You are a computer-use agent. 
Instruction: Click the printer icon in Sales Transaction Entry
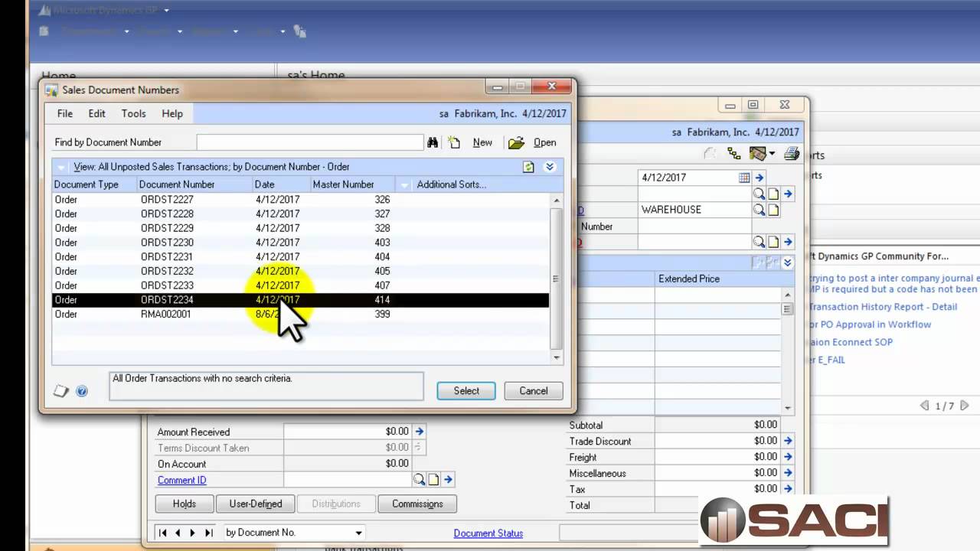point(792,154)
